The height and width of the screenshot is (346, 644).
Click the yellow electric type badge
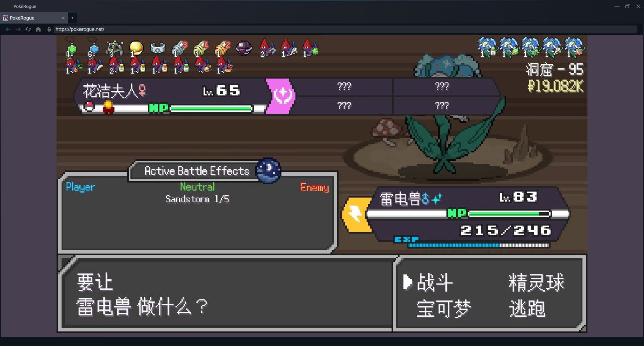pos(356,214)
